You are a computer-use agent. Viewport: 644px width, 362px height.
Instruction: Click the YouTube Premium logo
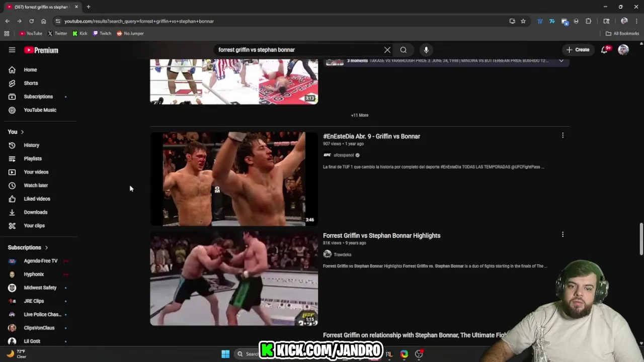tap(41, 50)
